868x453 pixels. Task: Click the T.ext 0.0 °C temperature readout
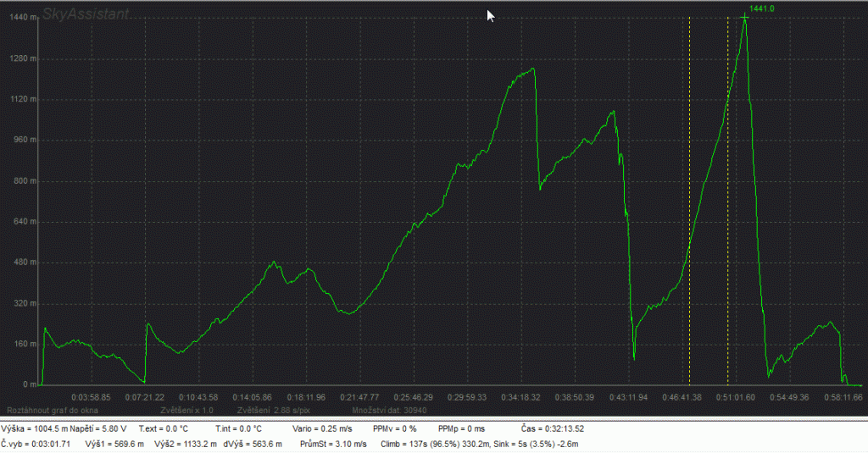click(164, 428)
